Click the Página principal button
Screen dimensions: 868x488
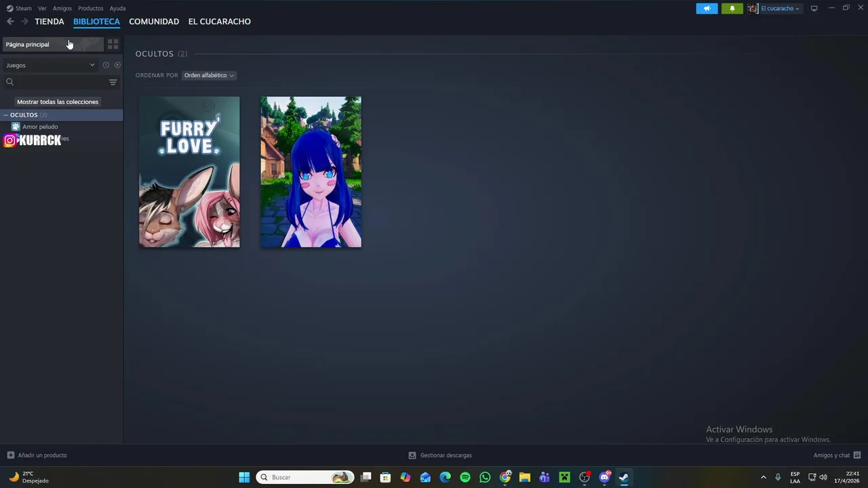(52, 44)
